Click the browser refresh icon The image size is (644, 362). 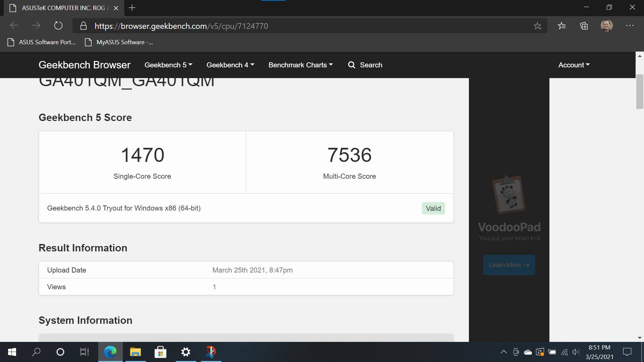tap(58, 26)
